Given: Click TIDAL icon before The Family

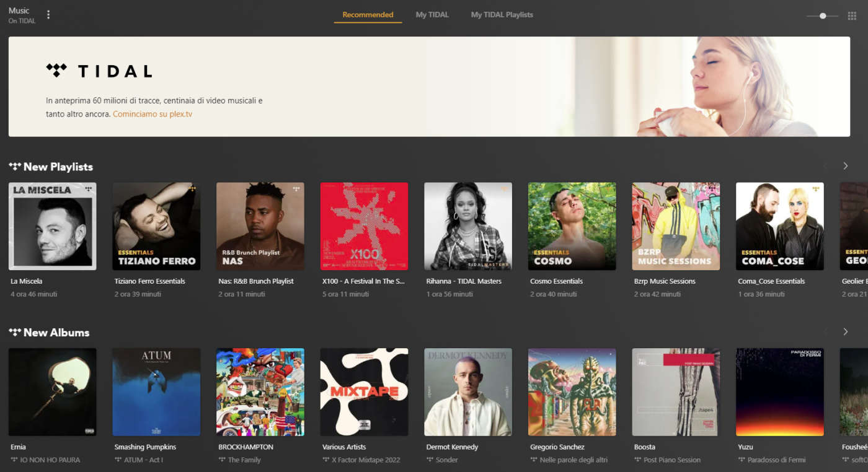Looking at the screenshot, I should tap(223, 460).
